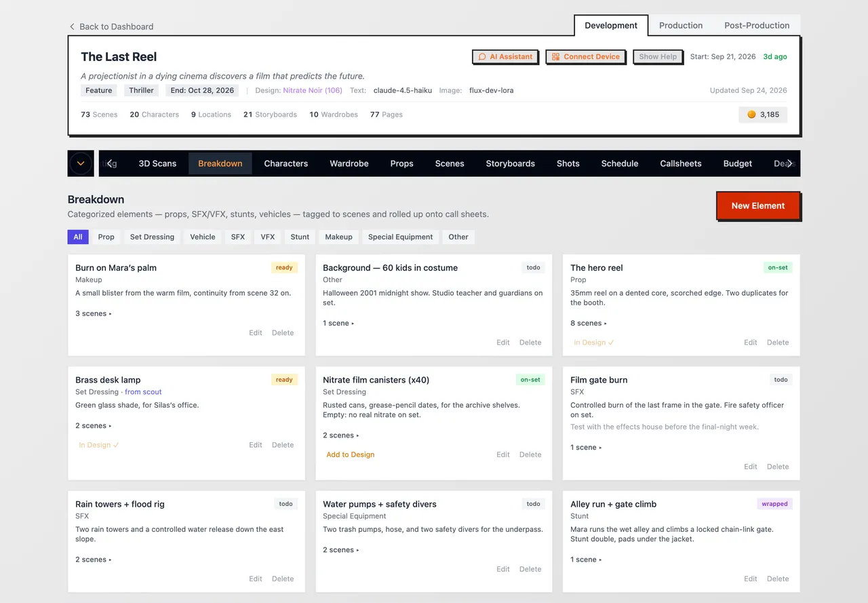The height and width of the screenshot is (603, 868).
Task: Open the Callsheets section in nav bar
Action: coord(680,163)
